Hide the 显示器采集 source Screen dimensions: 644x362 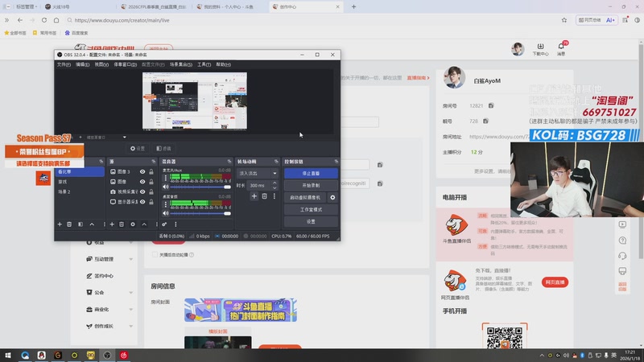pos(142,202)
